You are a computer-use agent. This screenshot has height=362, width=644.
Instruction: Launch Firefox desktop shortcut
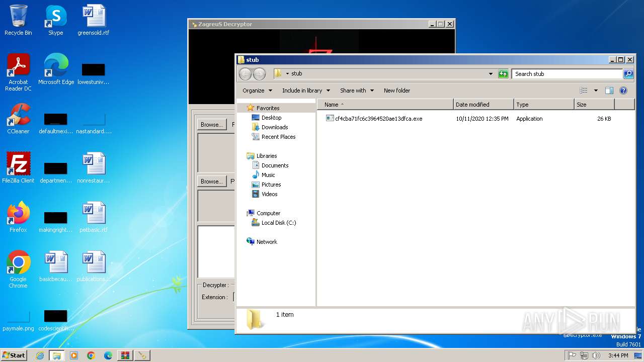coord(18,217)
